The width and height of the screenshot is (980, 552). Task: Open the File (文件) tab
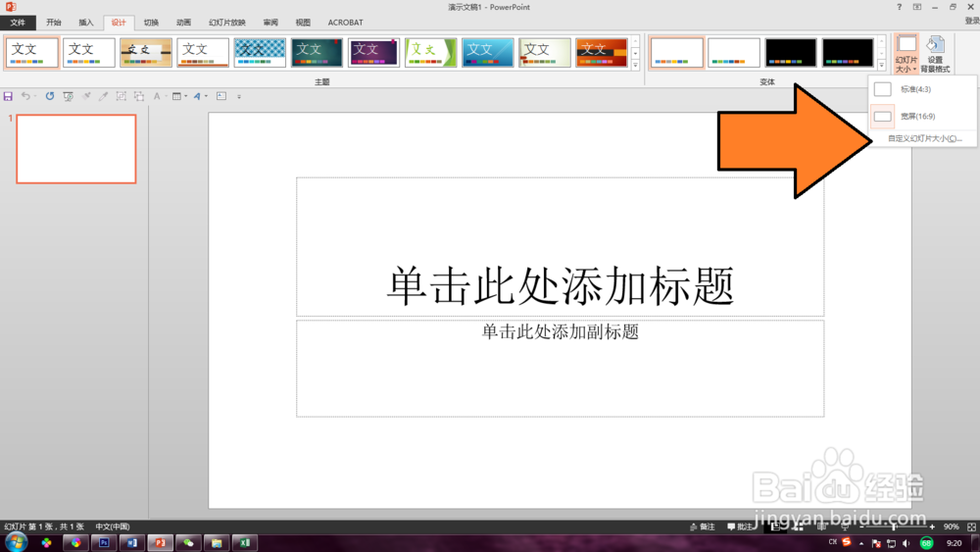[x=18, y=23]
